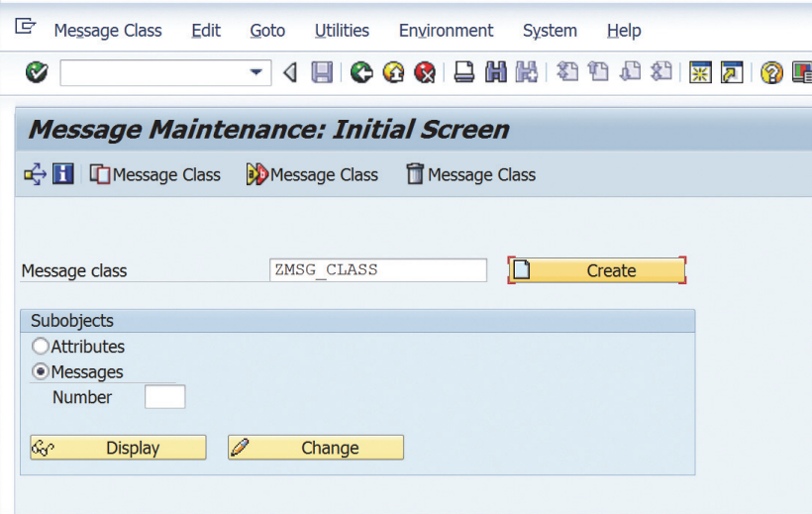812x514 pixels.
Task: Click the Number input field
Action: coord(164,397)
